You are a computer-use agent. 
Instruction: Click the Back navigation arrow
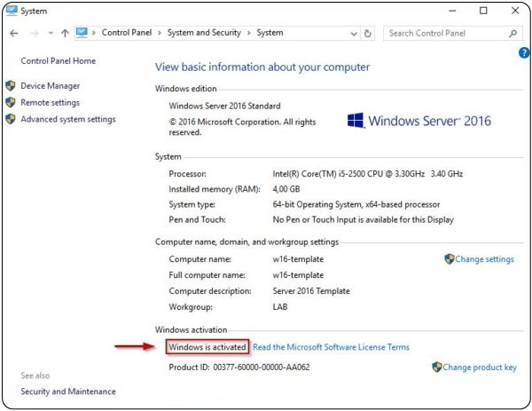pos(14,33)
